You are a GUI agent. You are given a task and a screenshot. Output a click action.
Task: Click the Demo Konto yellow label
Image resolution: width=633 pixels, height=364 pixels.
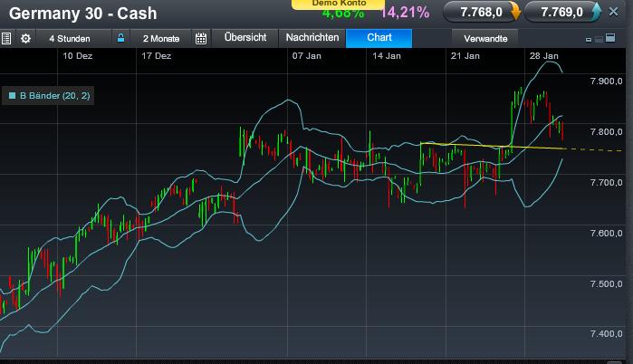pos(339,4)
